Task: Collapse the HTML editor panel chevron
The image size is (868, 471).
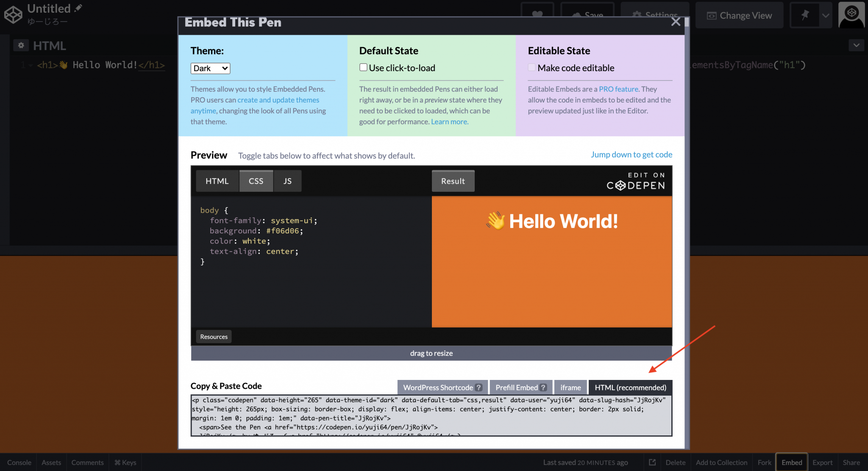Action: 856,45
